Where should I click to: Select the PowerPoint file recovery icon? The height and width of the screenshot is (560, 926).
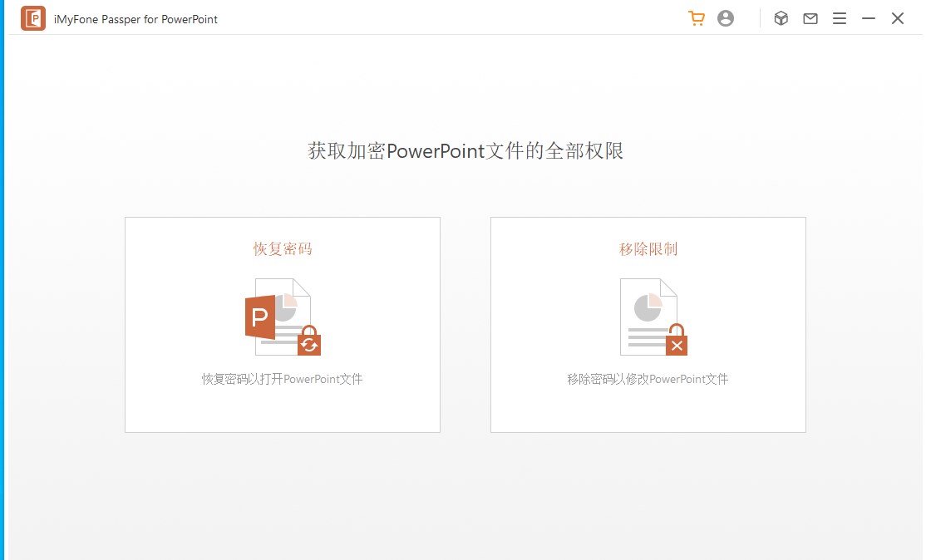coord(282,318)
